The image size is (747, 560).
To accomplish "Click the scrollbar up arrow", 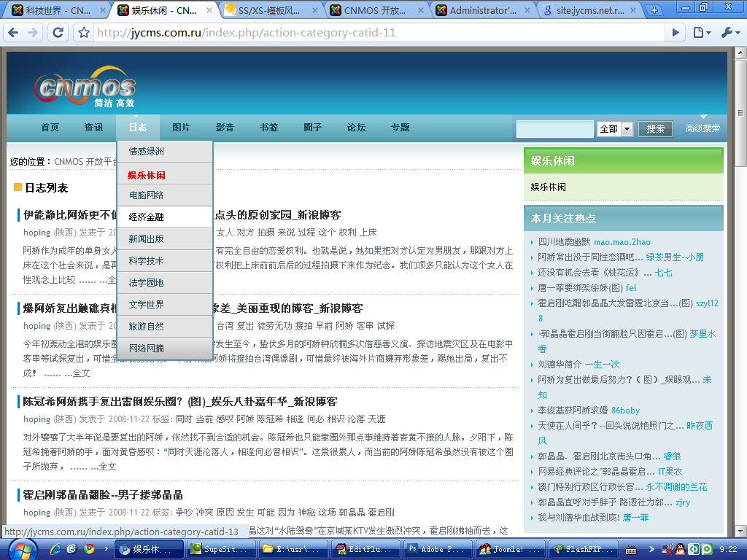I will (740, 52).
